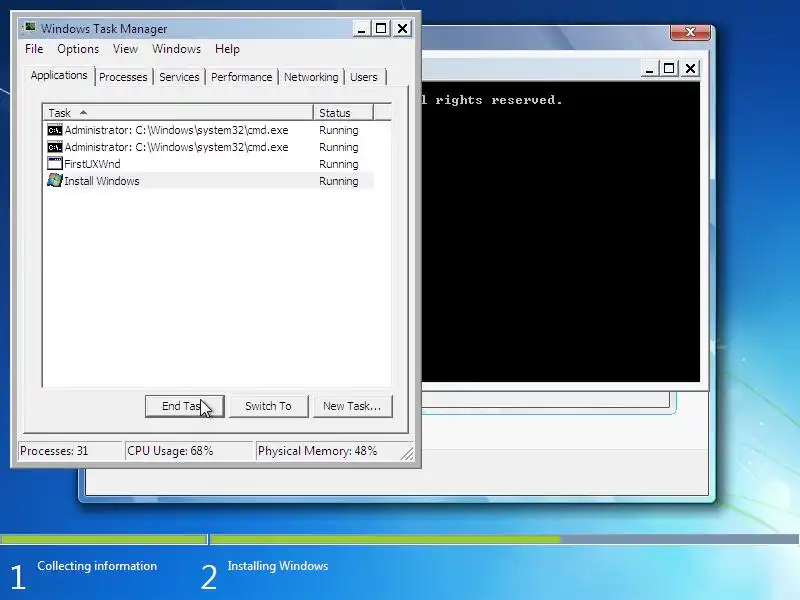
Task: Maximize the command prompt window
Action: click(x=669, y=68)
